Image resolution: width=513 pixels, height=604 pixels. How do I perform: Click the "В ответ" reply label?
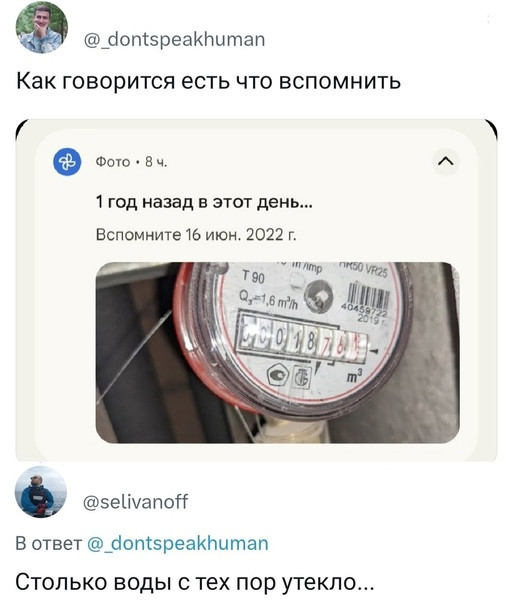[49, 544]
